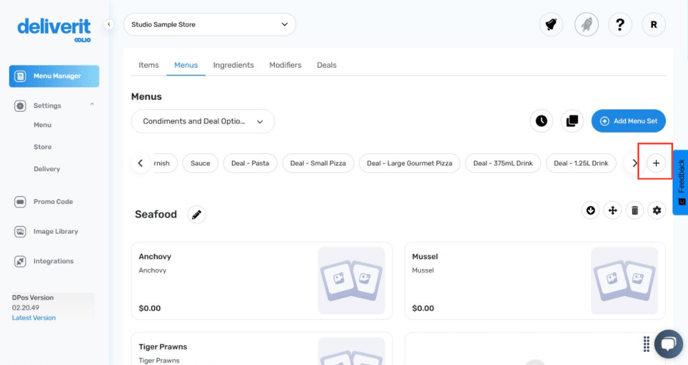Click the rocket launch icon
The height and width of the screenshot is (365, 688).
click(587, 25)
